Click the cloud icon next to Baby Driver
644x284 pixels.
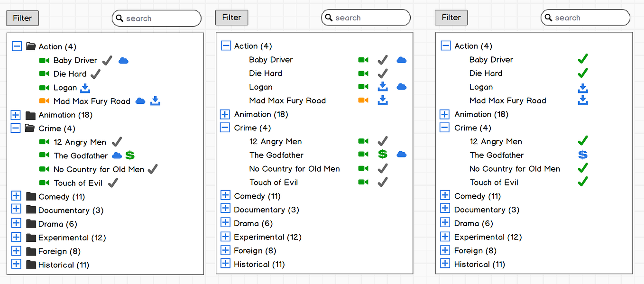tap(123, 60)
